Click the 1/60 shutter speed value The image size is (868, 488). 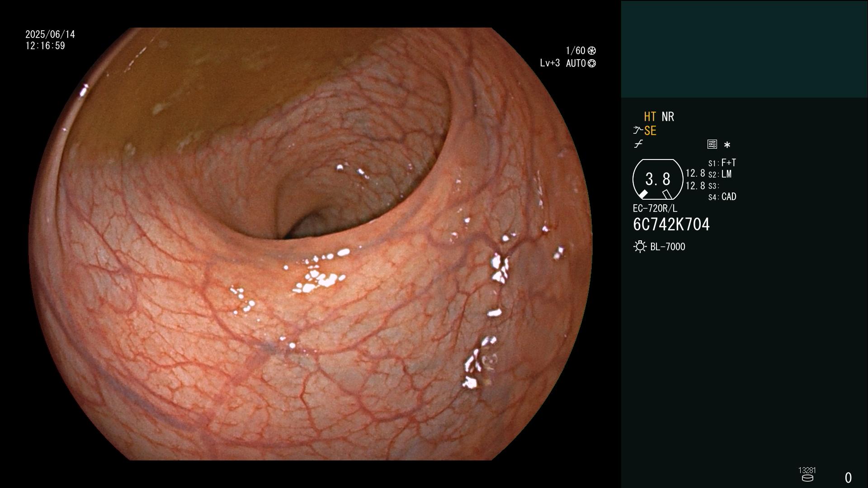576,51
